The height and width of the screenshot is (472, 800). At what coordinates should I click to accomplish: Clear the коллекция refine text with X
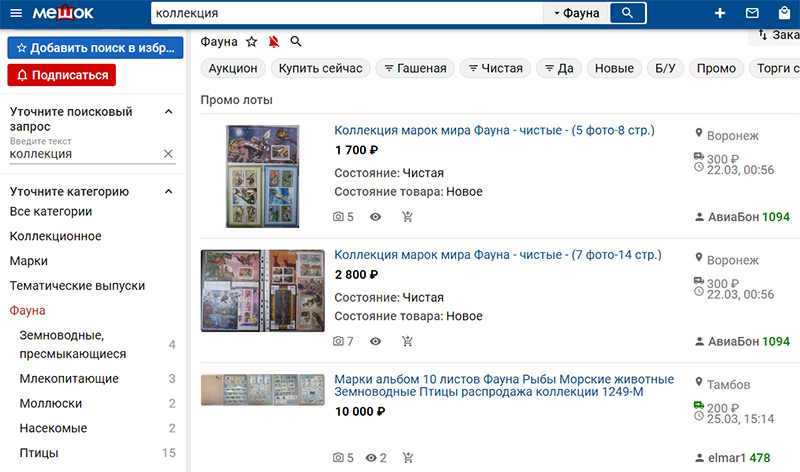(x=168, y=154)
